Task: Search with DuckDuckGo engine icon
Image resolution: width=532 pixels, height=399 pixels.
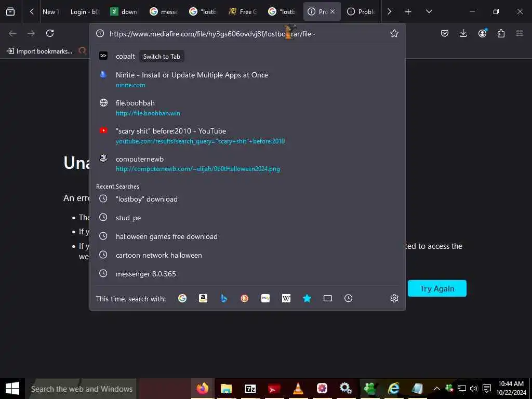Action: [x=244, y=298]
